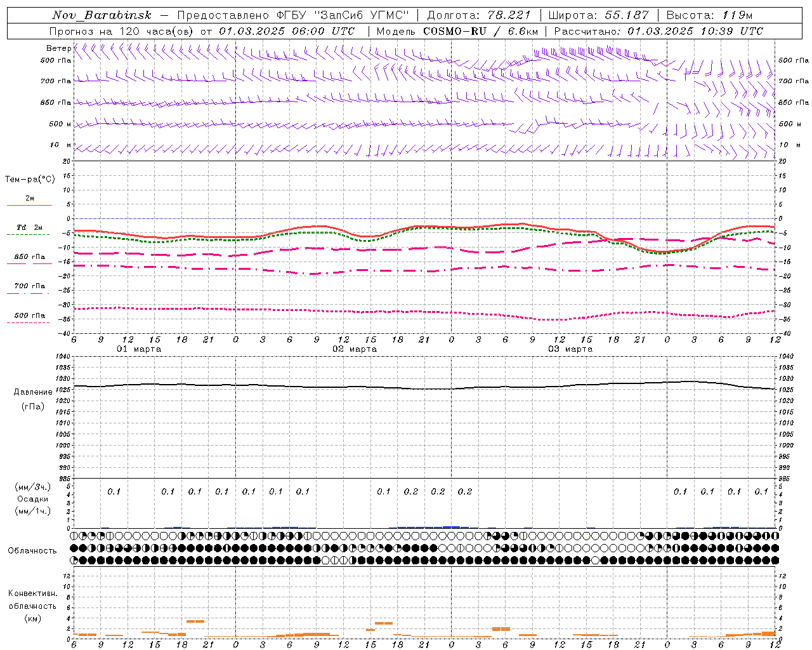The height and width of the screenshot is (650, 812).
Task: Click the Осадки precipitation label
Action: [33, 499]
